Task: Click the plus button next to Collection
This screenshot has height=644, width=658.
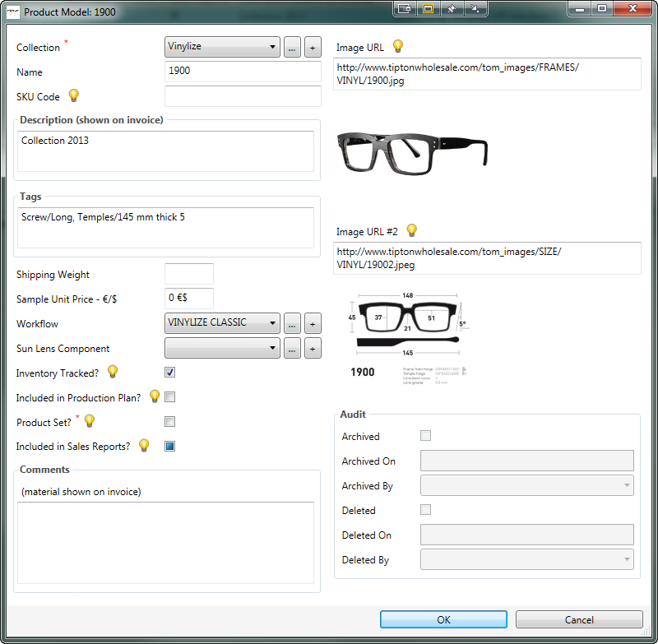Action: 313,48
